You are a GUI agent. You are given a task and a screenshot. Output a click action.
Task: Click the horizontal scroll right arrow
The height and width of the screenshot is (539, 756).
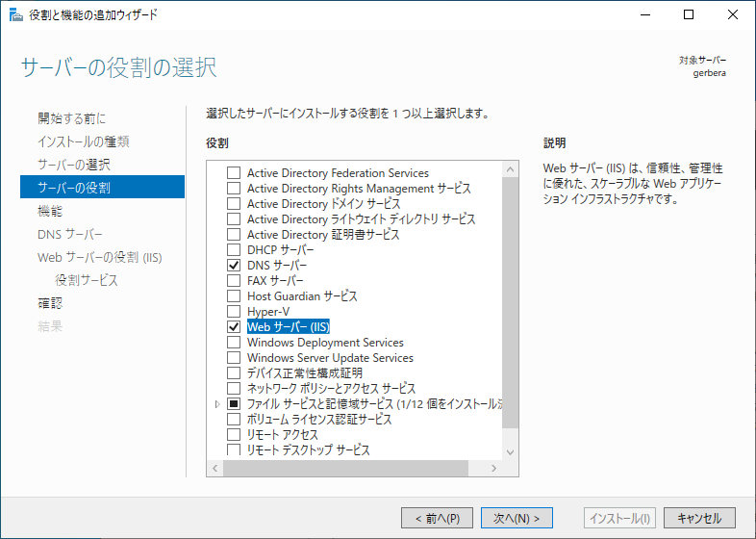click(x=493, y=468)
